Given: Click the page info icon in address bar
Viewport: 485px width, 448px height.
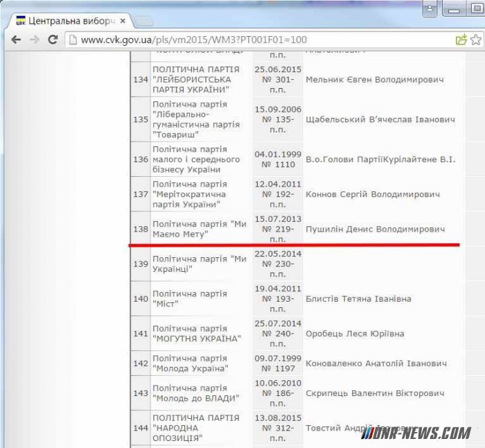Looking at the screenshot, I should (73, 40).
